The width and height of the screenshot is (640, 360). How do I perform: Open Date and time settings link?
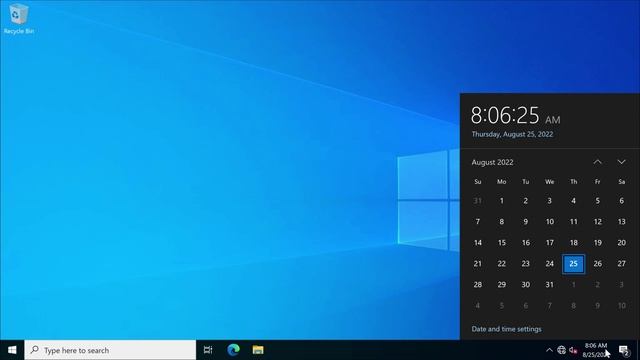[x=507, y=329]
